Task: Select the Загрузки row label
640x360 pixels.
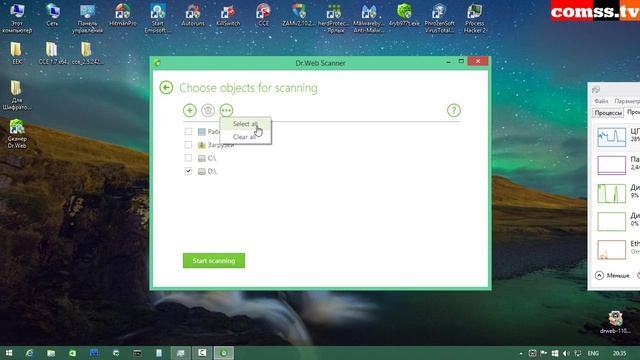Action: pyautogui.click(x=221, y=145)
